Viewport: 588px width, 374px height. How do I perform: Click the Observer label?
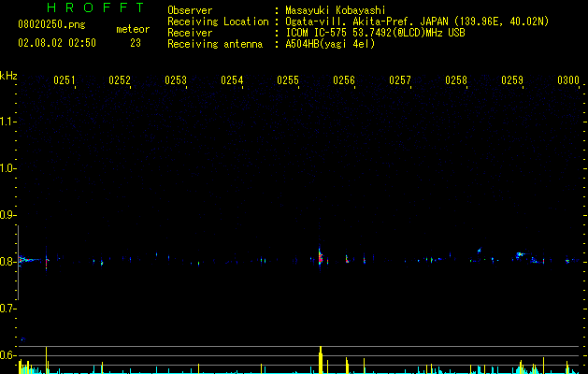[190, 10]
